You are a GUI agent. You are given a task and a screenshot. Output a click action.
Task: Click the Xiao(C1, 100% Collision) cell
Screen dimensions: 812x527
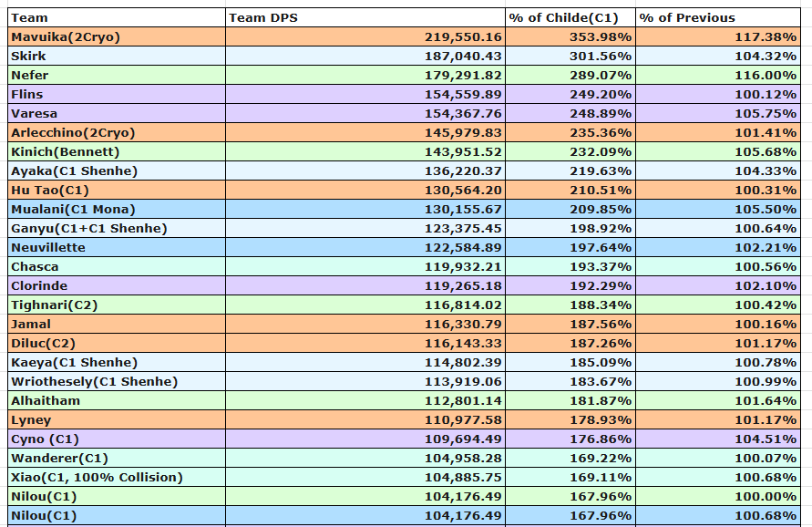click(117, 478)
